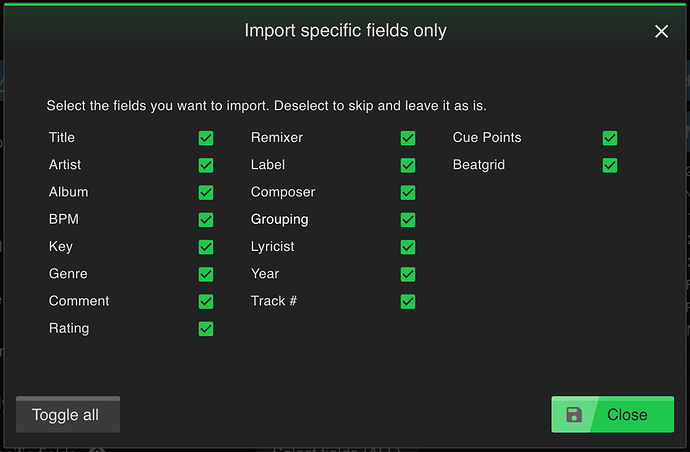The height and width of the screenshot is (452, 690).
Task: Toggle Track # checkbox
Action: coord(408,302)
